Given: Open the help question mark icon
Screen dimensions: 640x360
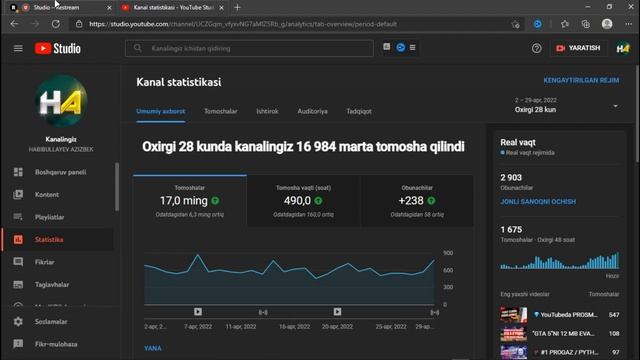Looking at the screenshot, I should (536, 49).
